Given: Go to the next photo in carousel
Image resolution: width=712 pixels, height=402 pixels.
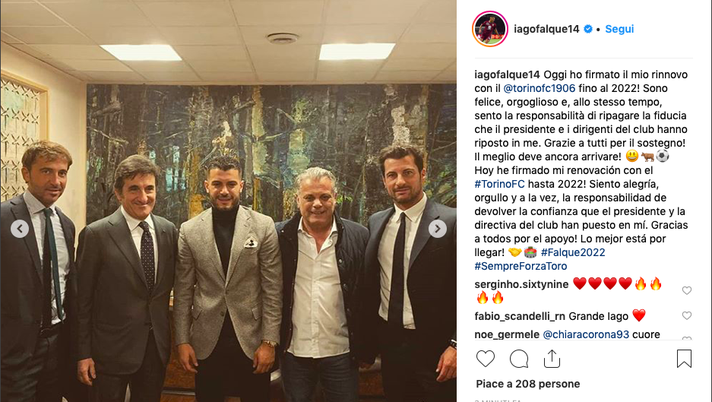Looking at the screenshot, I should pyautogui.click(x=437, y=229).
